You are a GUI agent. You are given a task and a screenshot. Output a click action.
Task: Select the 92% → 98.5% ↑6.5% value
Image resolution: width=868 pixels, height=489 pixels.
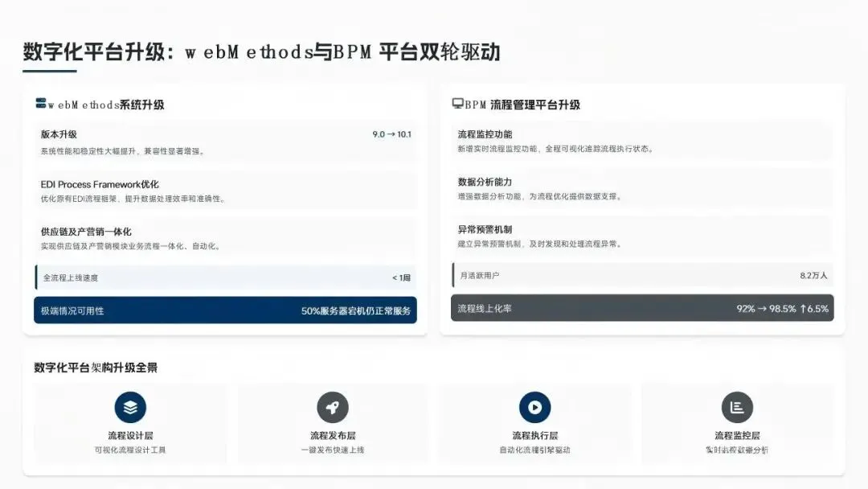pos(782,309)
